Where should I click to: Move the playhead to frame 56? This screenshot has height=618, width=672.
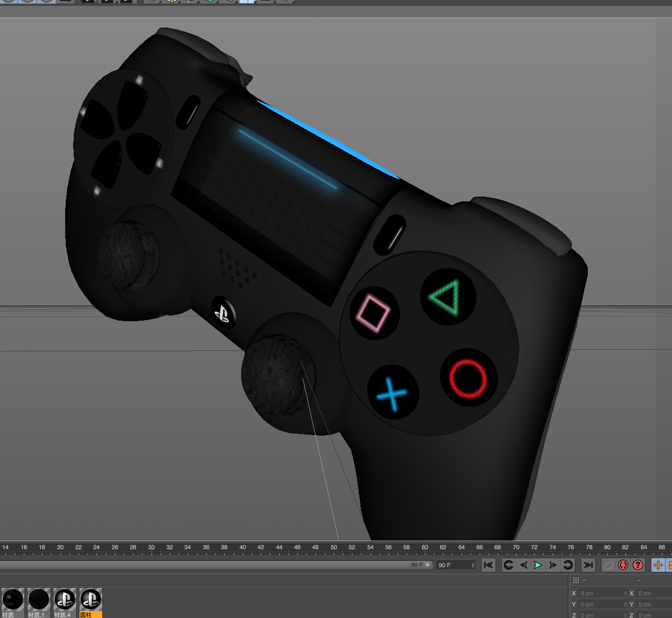[388, 548]
